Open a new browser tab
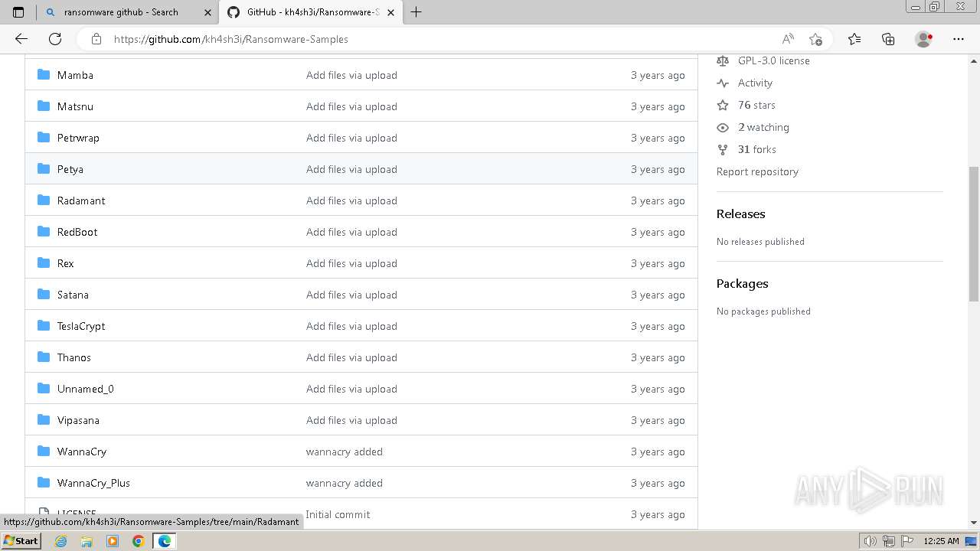The width and height of the screenshot is (980, 551). point(416,12)
